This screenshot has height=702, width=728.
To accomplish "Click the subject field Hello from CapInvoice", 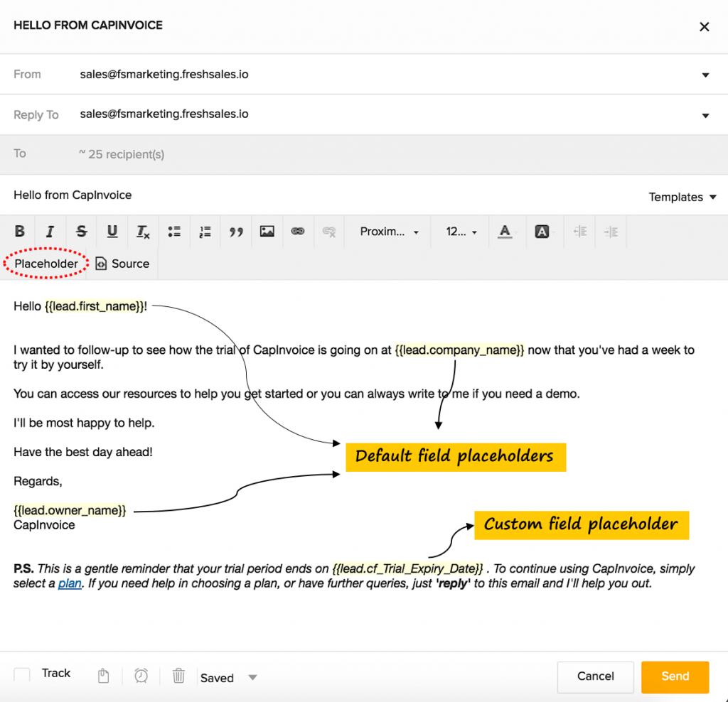I will [x=73, y=195].
